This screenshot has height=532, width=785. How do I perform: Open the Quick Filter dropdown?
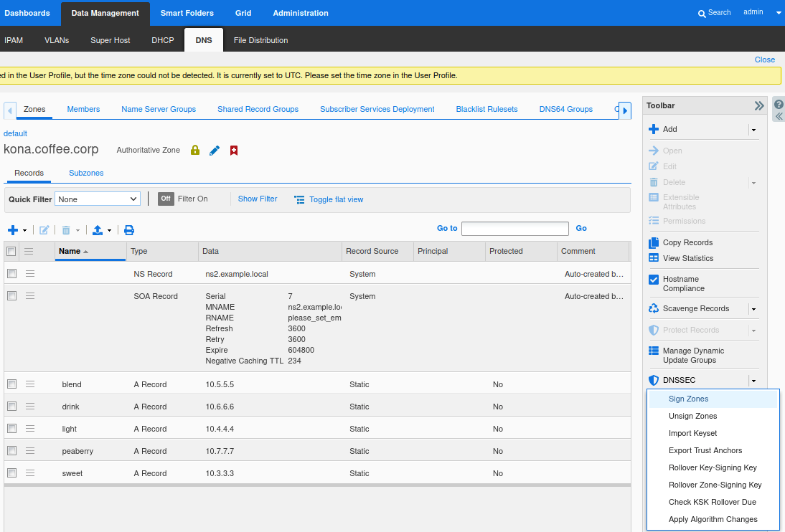[98, 199]
